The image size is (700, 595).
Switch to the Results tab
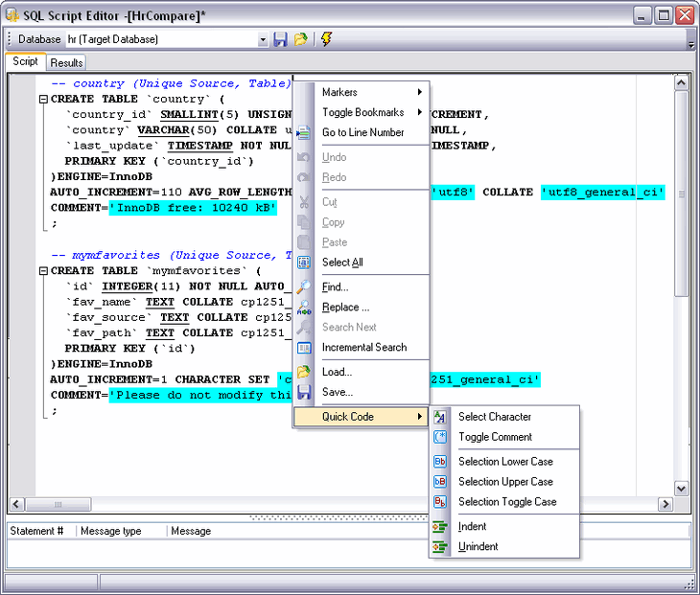click(66, 63)
